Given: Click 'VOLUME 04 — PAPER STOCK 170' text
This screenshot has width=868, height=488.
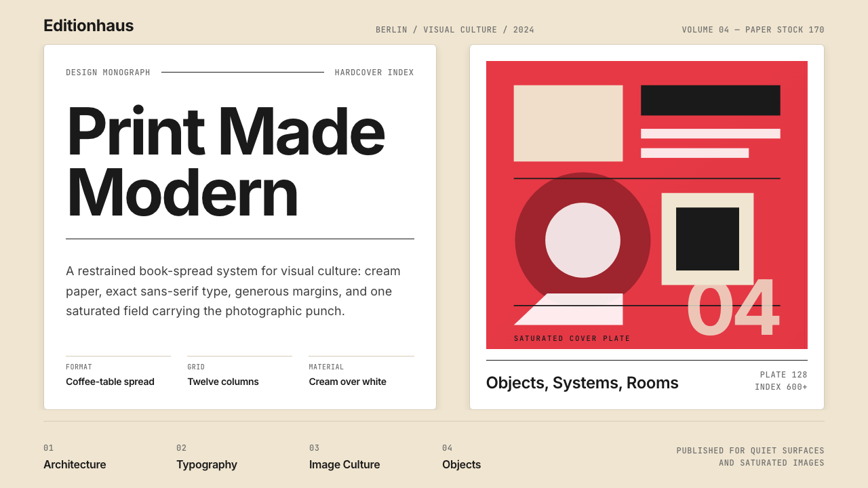Looking at the screenshot, I should coord(753,30).
